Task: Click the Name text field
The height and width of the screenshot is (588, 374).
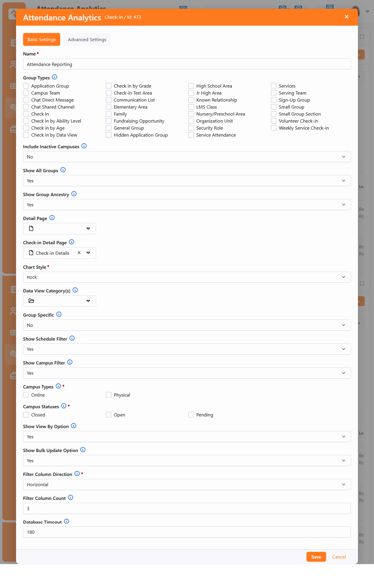Action: (x=187, y=64)
